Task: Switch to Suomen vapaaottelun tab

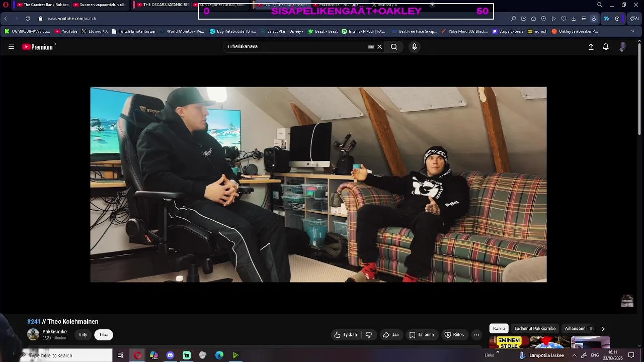Action: click(100, 5)
